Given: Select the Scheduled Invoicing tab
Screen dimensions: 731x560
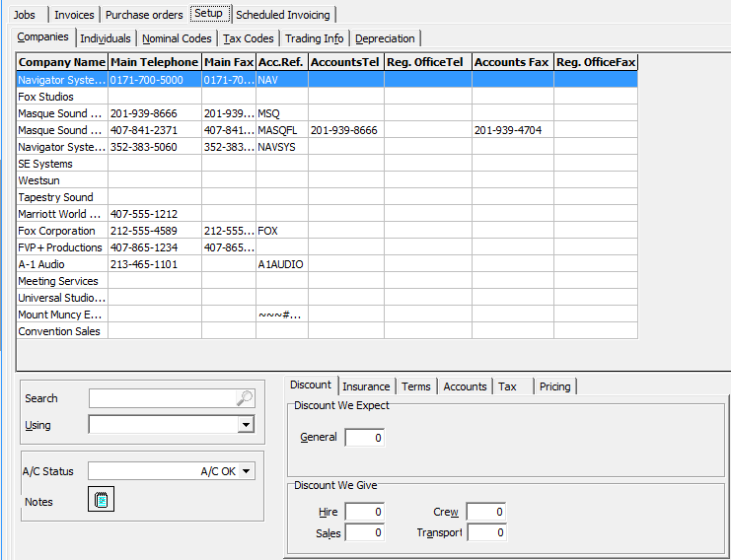Looking at the screenshot, I should click(x=283, y=15).
